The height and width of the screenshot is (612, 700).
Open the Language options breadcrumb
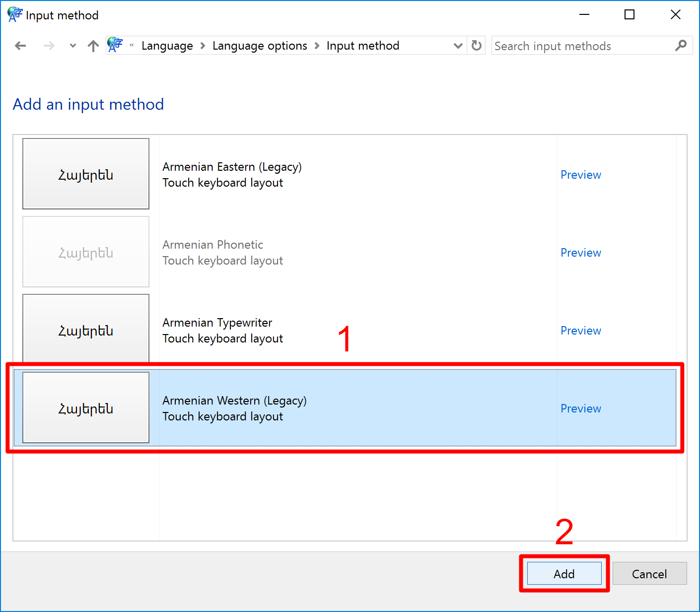tap(260, 46)
